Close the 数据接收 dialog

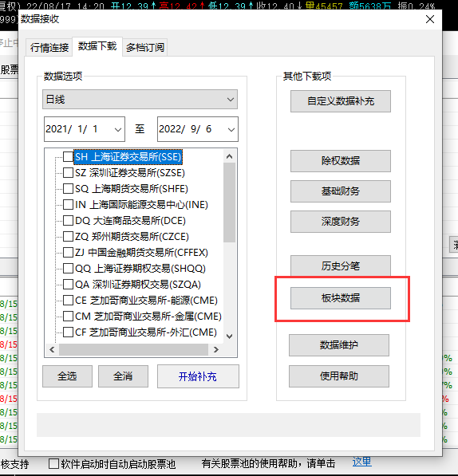pyautogui.click(x=430, y=19)
